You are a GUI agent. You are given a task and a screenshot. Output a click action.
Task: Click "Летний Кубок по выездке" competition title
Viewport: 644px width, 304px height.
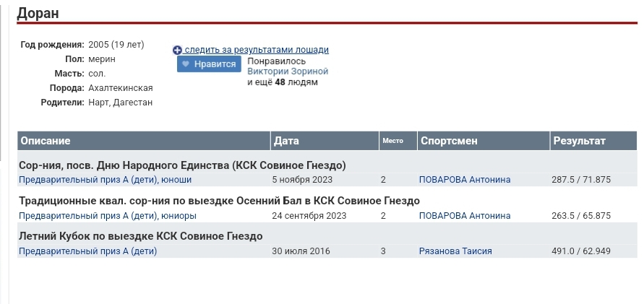(x=140, y=236)
